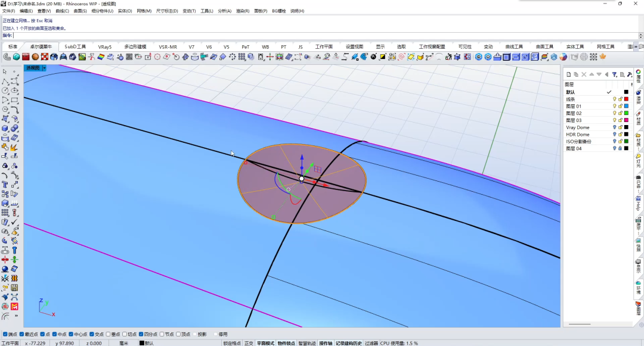Click the basketball sphere icon in toolbar
Viewport: 644px width, 346px height.
point(35,57)
